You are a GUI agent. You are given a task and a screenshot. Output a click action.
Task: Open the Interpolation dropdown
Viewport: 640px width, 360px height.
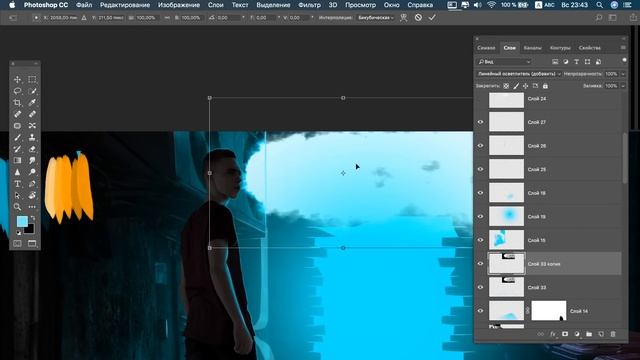click(376, 18)
